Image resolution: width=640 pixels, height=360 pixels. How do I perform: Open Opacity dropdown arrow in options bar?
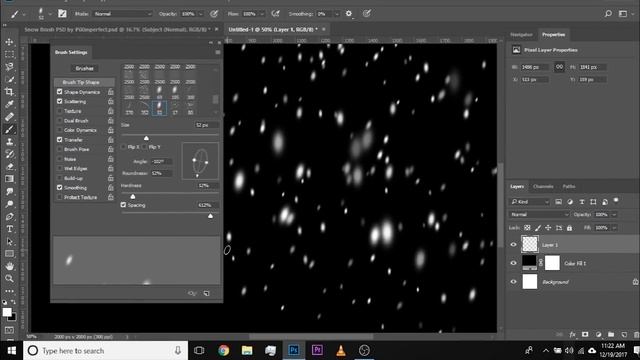tap(200, 14)
